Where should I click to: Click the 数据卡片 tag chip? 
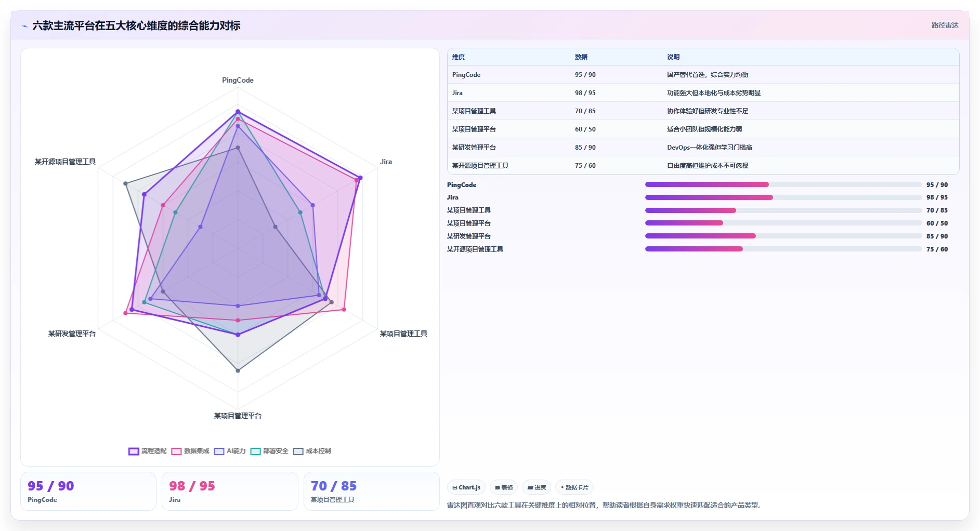pos(574,487)
